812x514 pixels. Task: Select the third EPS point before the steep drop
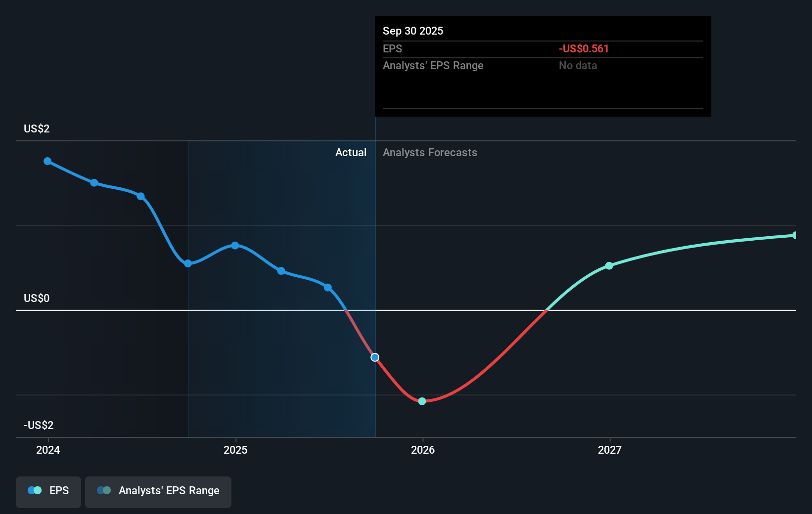click(140, 196)
